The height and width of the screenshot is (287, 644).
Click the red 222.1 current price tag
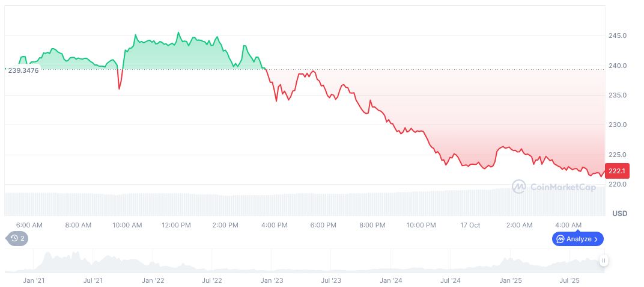(618, 171)
